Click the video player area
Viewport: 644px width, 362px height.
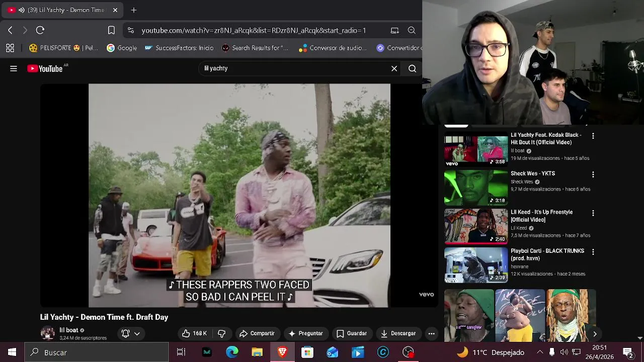pyautogui.click(x=239, y=196)
